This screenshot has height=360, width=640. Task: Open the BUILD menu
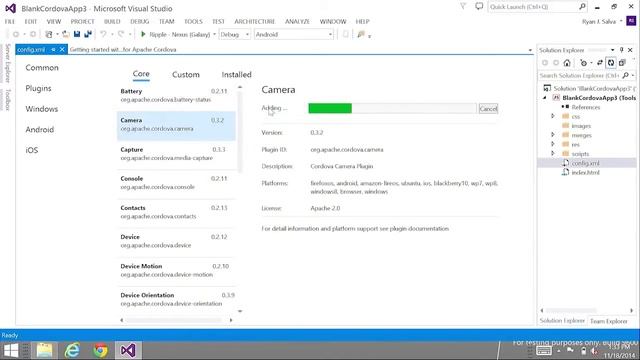[x=112, y=21]
